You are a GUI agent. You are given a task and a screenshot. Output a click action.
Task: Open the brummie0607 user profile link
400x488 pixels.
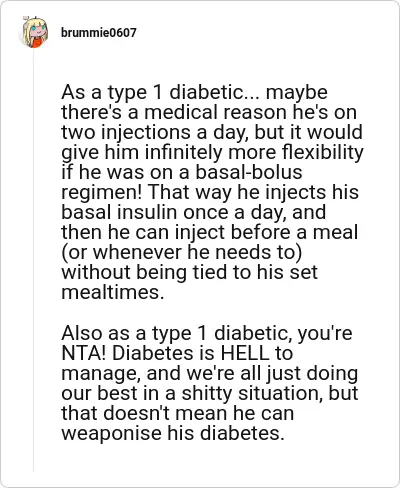99,33
